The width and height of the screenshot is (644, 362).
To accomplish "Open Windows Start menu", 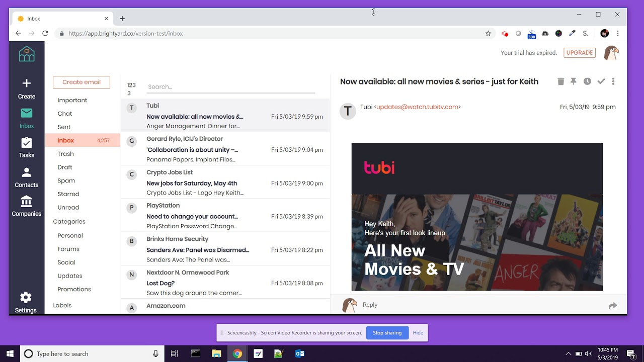I will (10, 353).
